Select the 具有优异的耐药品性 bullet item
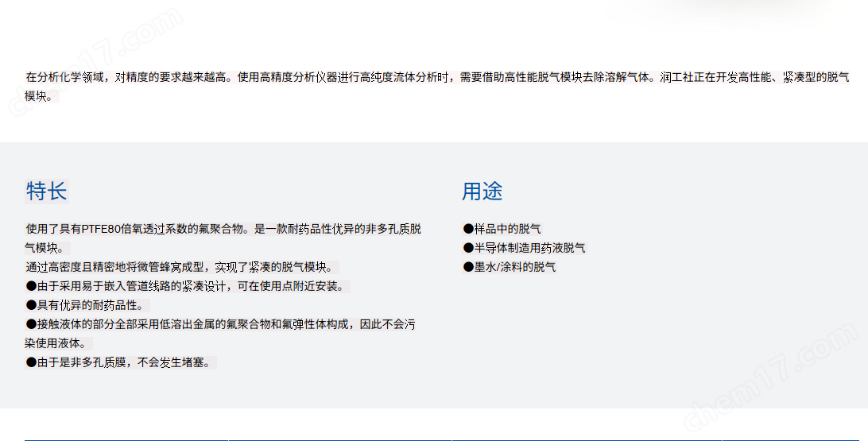 pos(89,305)
